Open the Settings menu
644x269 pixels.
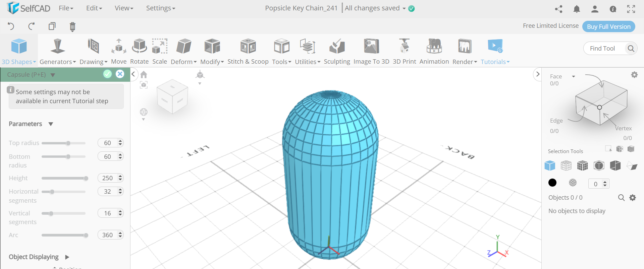[161, 8]
